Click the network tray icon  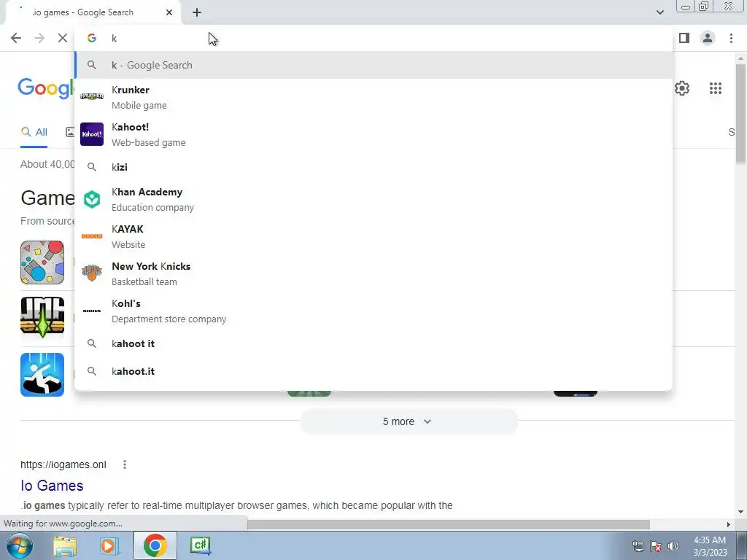click(x=638, y=546)
